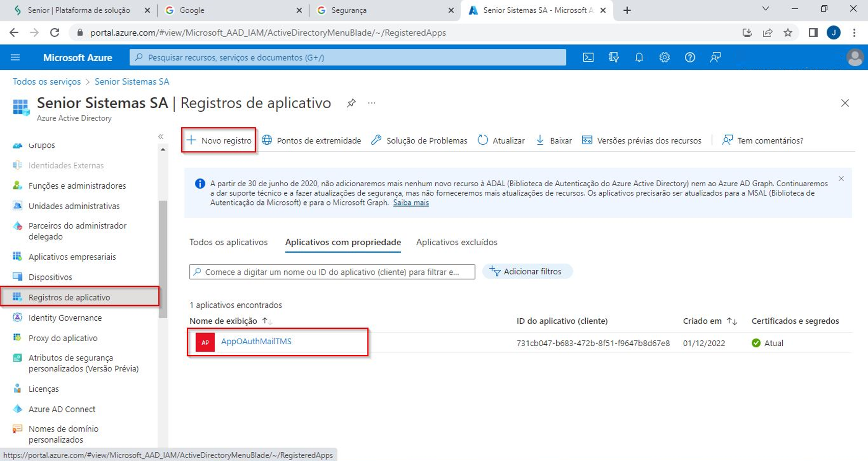Click application ID 731cb047-b683-472b-8f51-f9647b8d67e8

pyautogui.click(x=593, y=343)
